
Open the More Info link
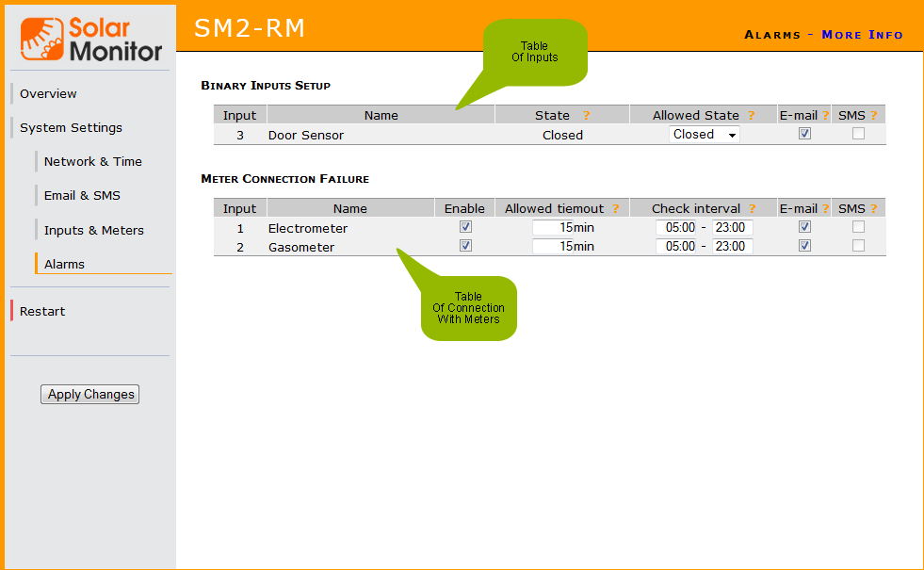click(x=862, y=35)
